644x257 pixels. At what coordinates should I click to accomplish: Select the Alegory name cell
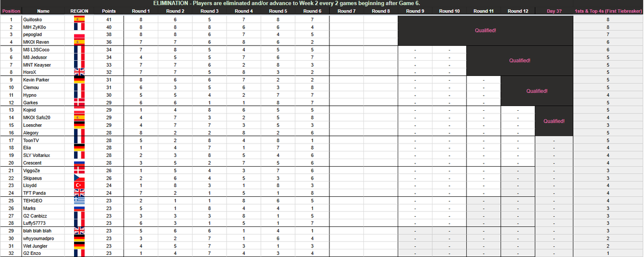coord(43,132)
